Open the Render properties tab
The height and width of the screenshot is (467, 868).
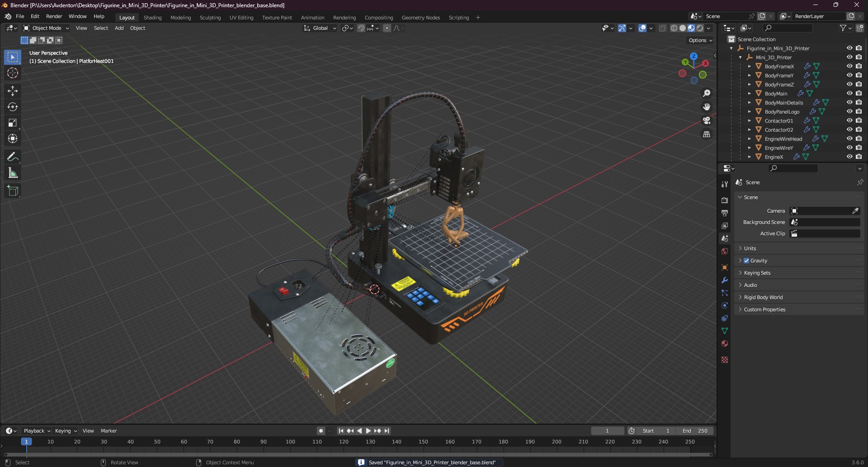pyautogui.click(x=725, y=200)
